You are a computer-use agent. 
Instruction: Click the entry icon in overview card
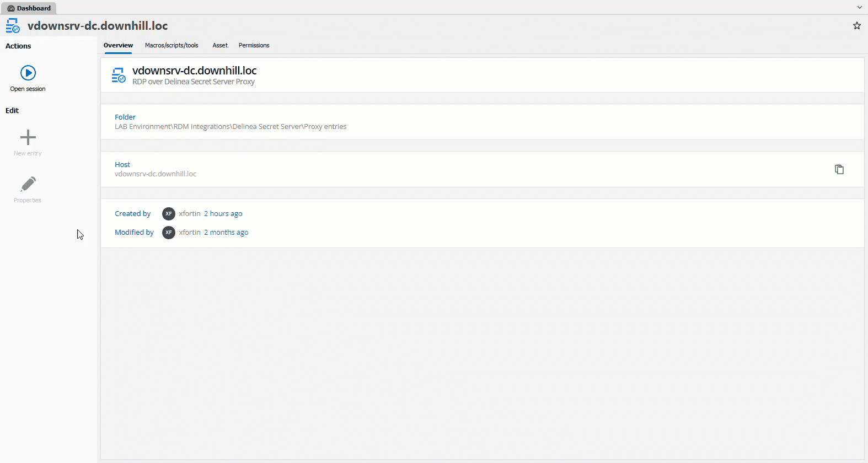point(119,76)
